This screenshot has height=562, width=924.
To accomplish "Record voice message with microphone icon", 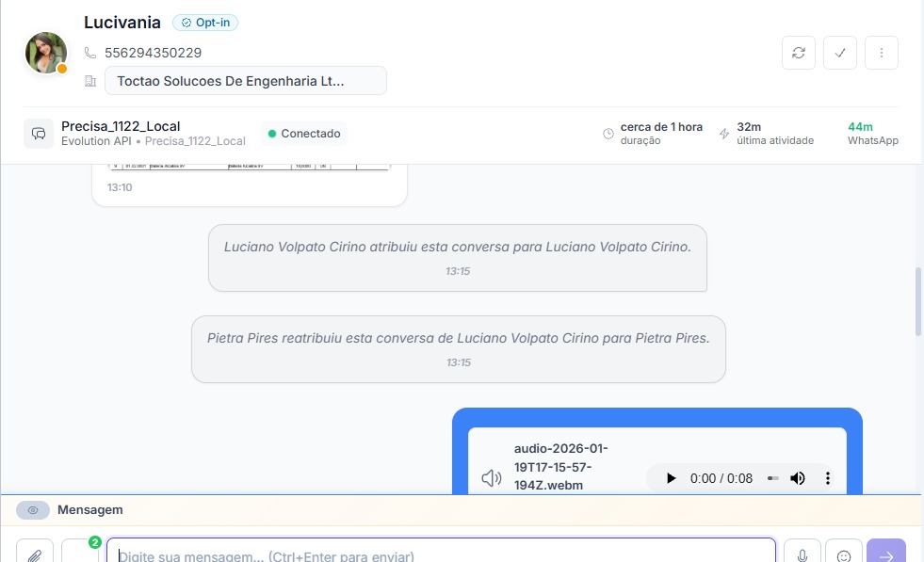I will (802, 554).
